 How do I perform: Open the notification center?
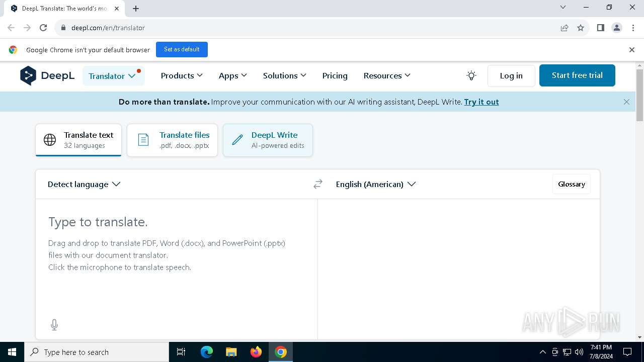[627, 352]
